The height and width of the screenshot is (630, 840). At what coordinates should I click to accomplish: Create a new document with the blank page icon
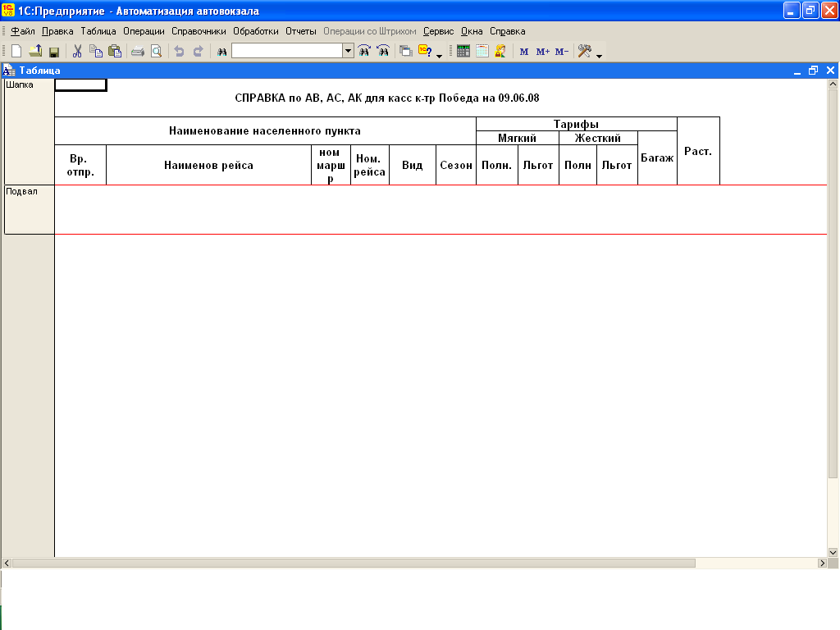(x=16, y=52)
